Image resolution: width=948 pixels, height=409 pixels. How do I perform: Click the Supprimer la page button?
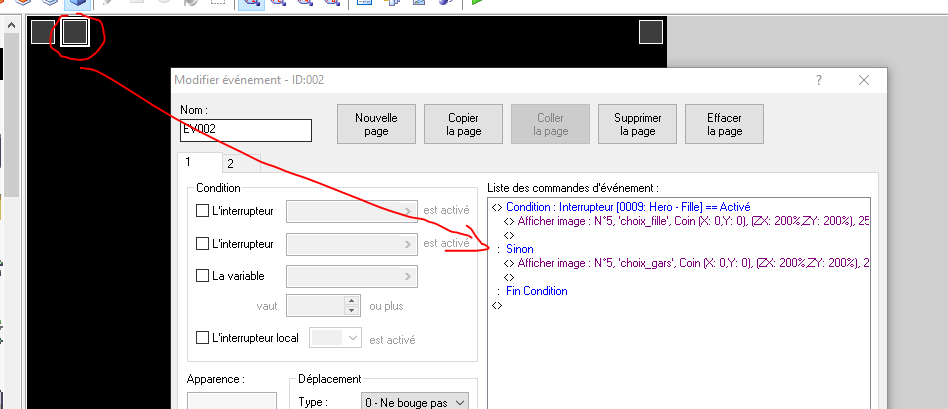click(x=638, y=124)
